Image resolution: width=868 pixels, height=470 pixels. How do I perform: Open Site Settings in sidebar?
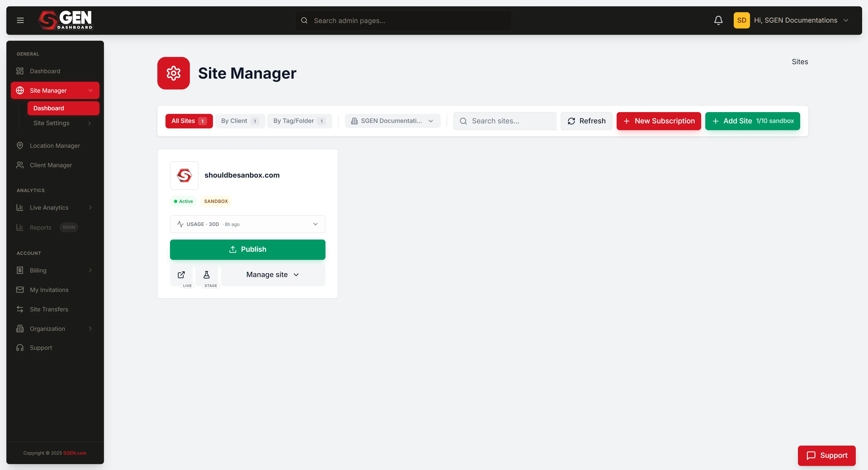click(63, 123)
